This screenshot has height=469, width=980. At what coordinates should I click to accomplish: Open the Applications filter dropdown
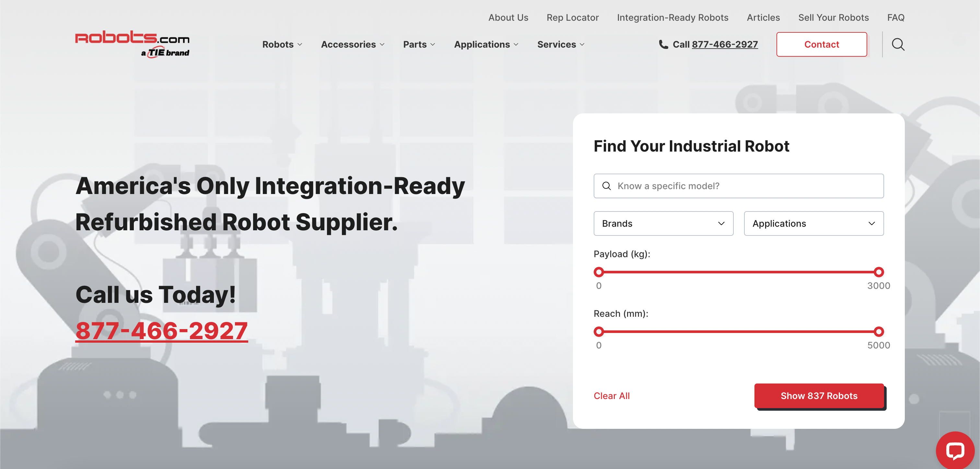[x=813, y=223]
